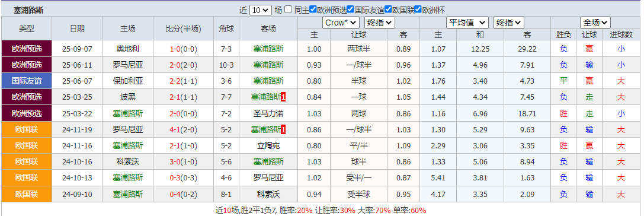
Task: Toggle the 同主 checkbox
Action: (x=289, y=9)
